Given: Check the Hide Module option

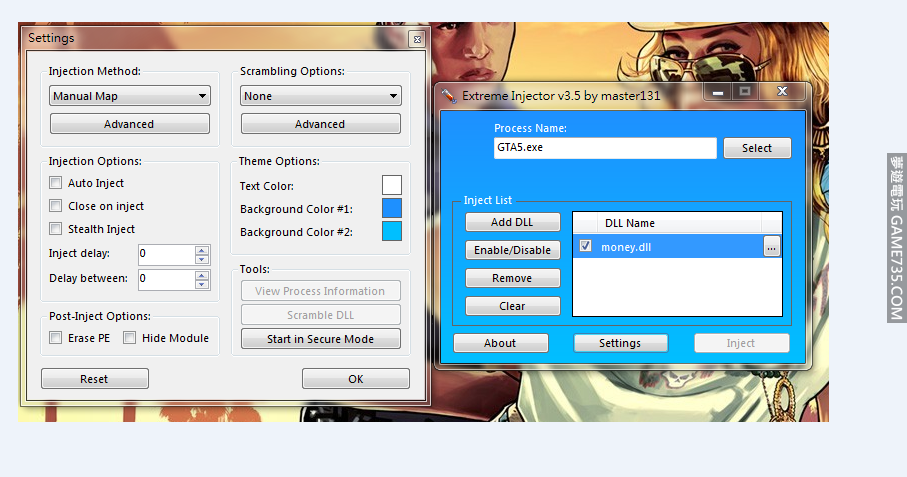Looking at the screenshot, I should (x=130, y=338).
